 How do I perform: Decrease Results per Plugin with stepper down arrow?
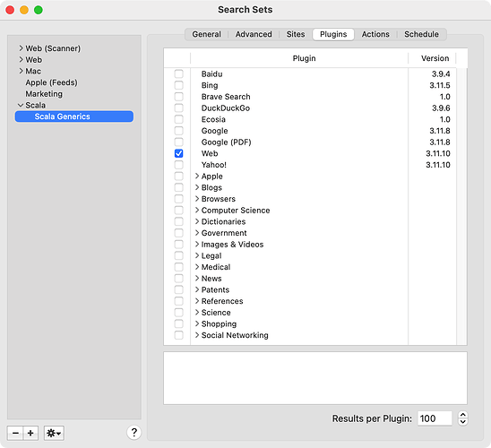(x=463, y=422)
